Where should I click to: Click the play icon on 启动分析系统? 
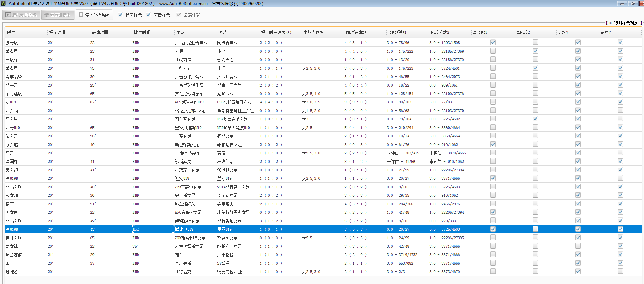click(8, 15)
